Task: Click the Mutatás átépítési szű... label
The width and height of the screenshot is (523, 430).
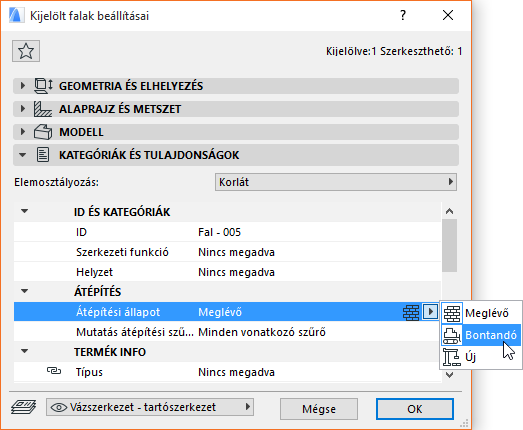Action: coord(135,332)
